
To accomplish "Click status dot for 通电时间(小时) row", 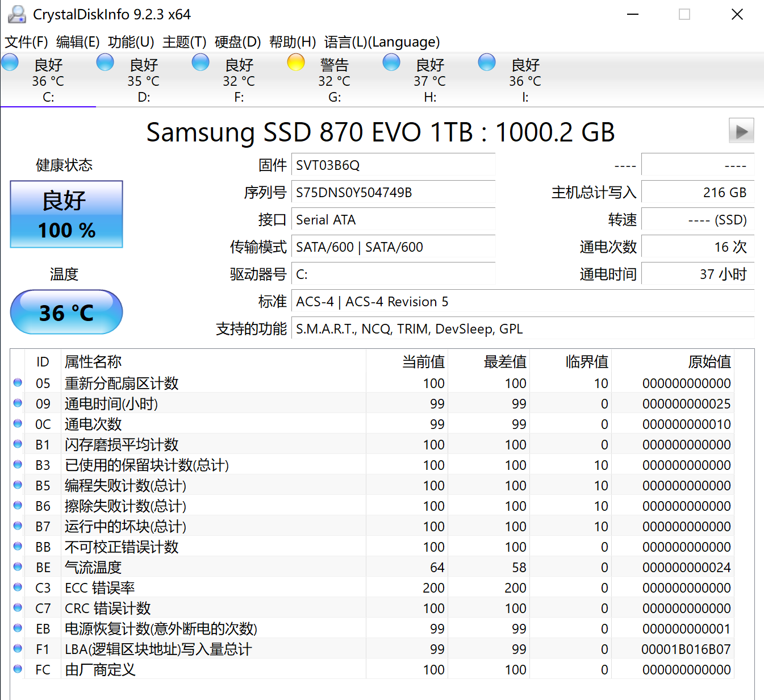I will coord(18,403).
